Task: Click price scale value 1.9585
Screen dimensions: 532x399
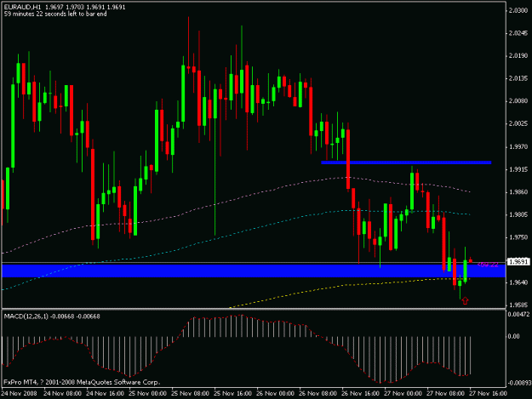Action: [x=518, y=305]
